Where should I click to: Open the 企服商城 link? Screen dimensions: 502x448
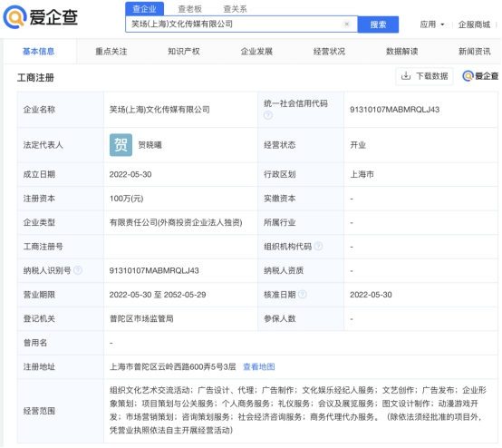[x=474, y=24]
